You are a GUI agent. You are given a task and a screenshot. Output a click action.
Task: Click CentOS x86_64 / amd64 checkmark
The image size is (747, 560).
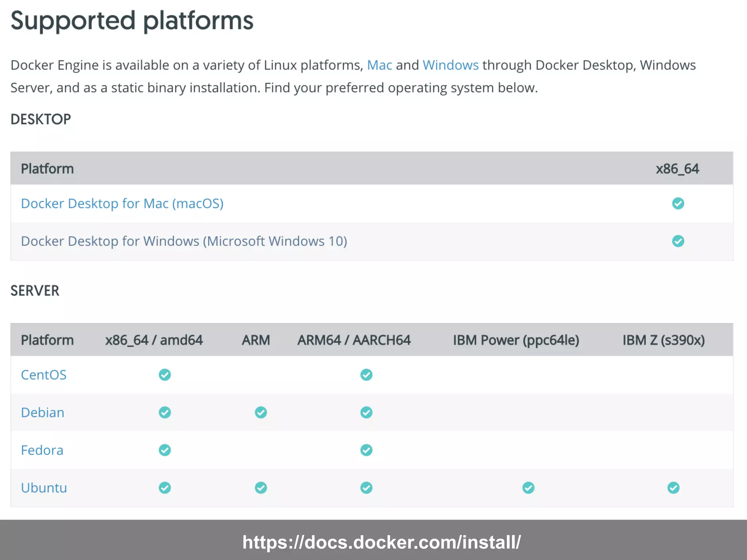tap(165, 375)
